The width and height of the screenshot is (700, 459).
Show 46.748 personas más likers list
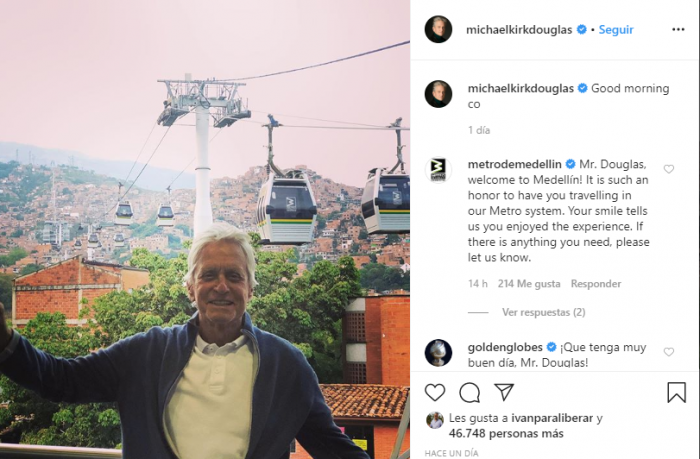[506, 434]
